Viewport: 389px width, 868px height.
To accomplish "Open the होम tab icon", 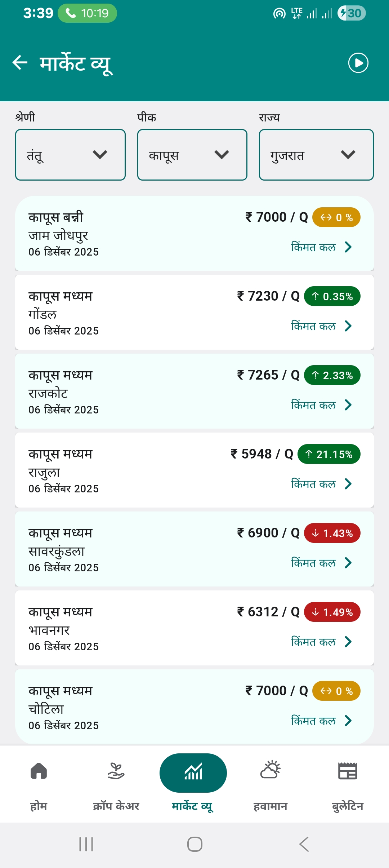I will pyautogui.click(x=39, y=771).
